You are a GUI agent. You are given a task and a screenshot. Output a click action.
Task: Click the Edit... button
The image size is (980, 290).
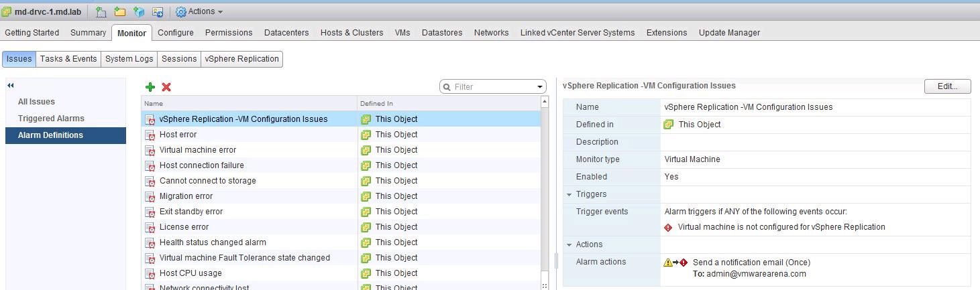[947, 86]
